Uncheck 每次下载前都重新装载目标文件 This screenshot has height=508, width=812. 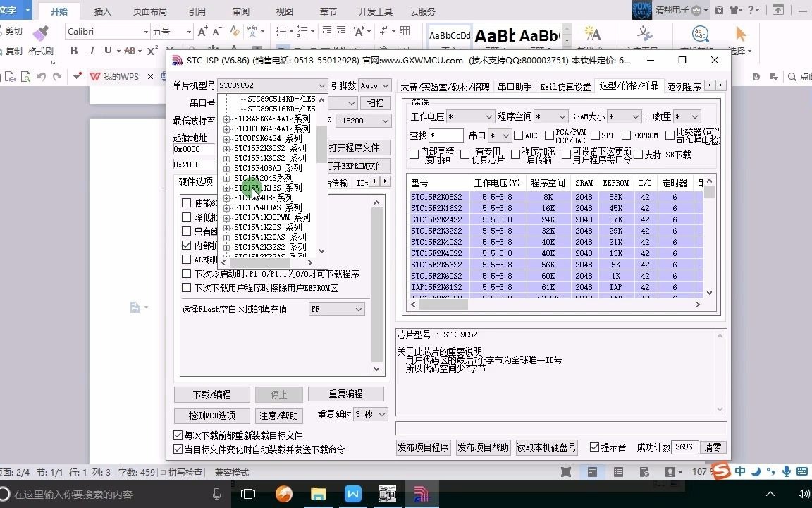coord(178,435)
